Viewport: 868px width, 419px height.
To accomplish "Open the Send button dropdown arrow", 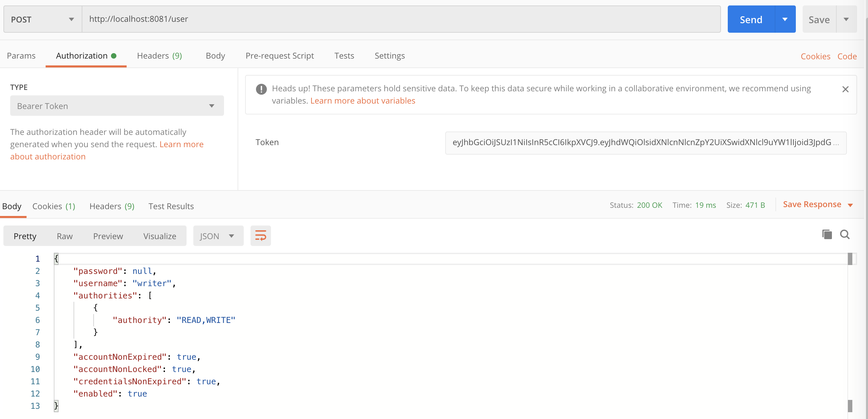I will click(785, 19).
